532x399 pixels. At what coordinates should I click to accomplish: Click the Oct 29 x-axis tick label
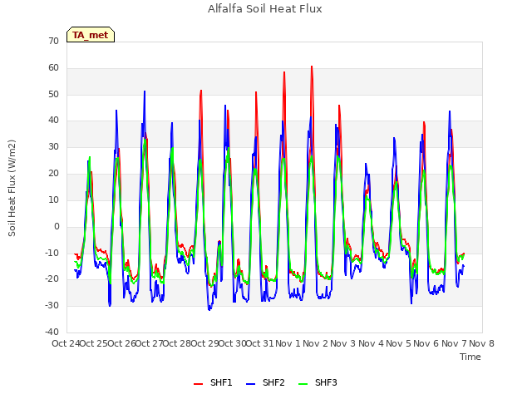(204, 343)
